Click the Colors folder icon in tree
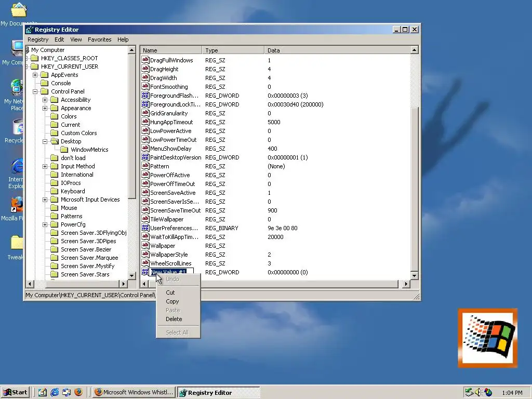 coord(55,116)
